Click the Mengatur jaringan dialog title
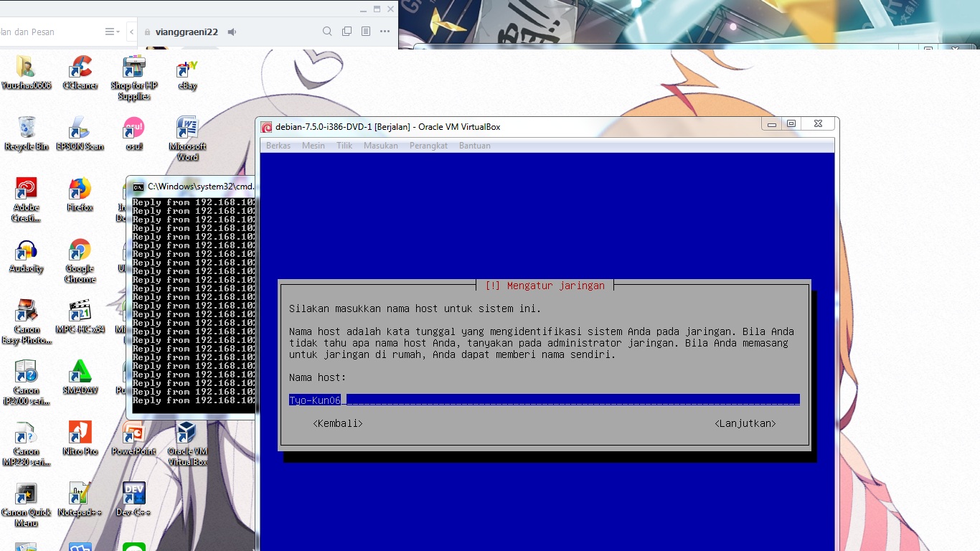Viewport: 980px width, 551px height. (x=545, y=286)
